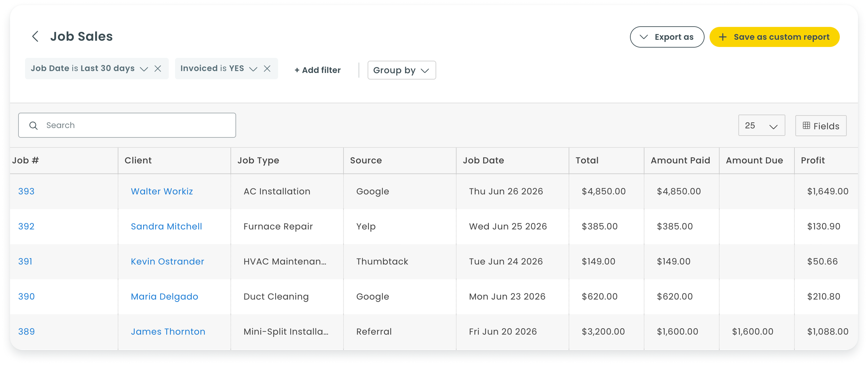Click the Job Sales page title
Image resolution: width=868 pixels, height=365 pixels.
point(81,36)
